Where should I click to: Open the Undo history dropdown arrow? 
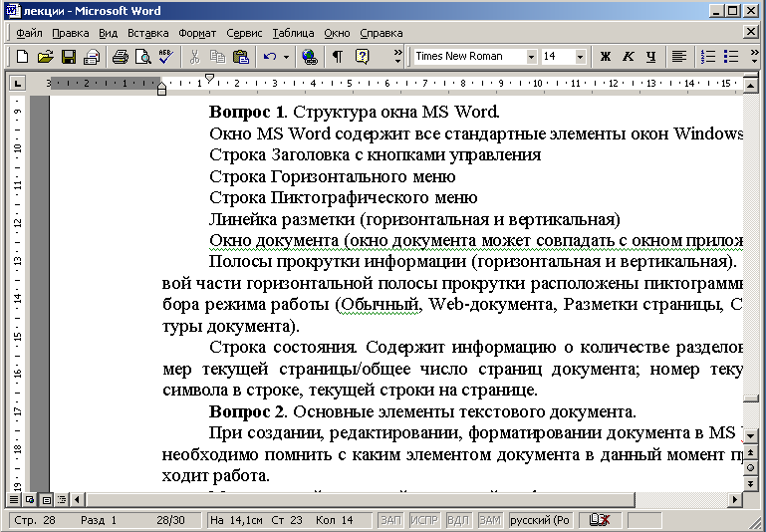[x=286, y=57]
